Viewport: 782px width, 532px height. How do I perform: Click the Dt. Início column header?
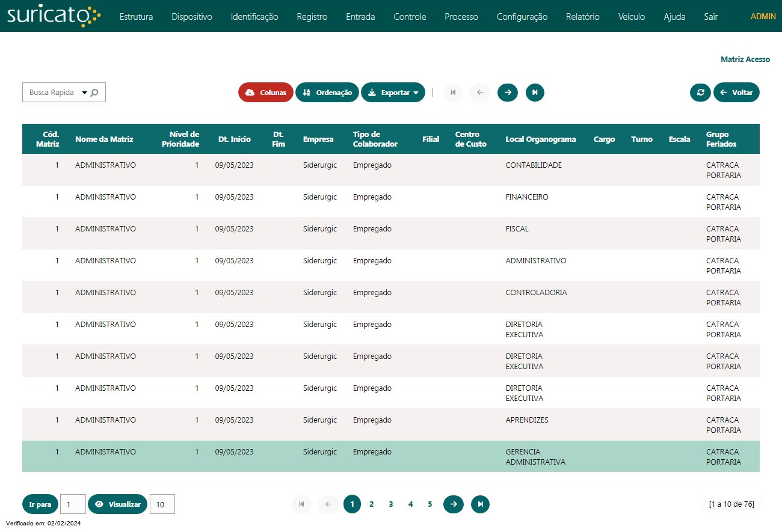point(235,139)
